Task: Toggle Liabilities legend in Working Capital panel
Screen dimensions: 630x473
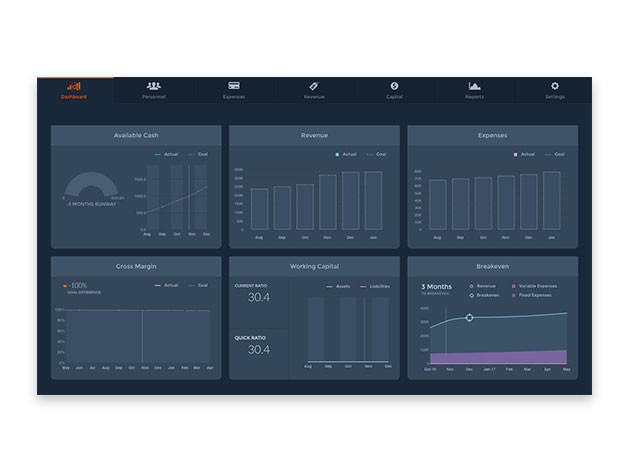Action: tap(375, 287)
